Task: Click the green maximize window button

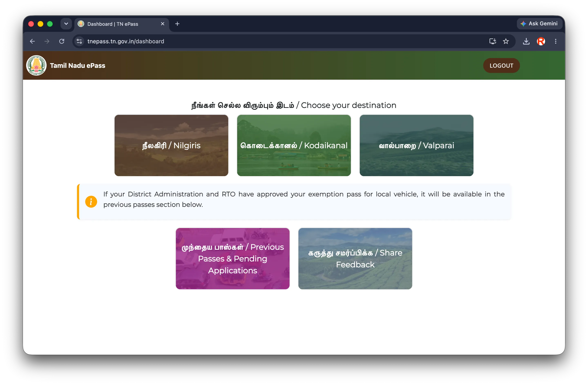Action: [x=50, y=24]
